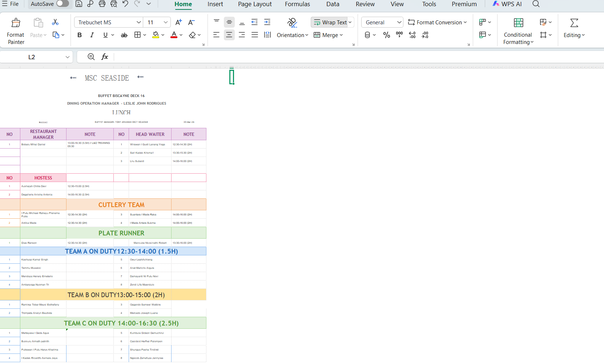
Task: Click into the formula bar input
Action: [358, 57]
